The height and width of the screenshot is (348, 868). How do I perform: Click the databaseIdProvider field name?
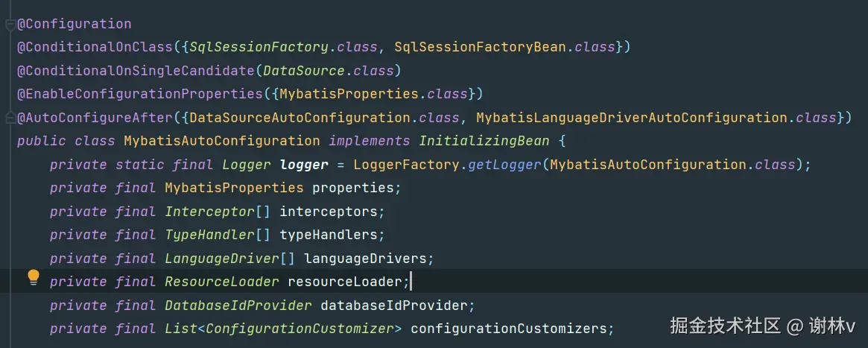click(x=394, y=306)
